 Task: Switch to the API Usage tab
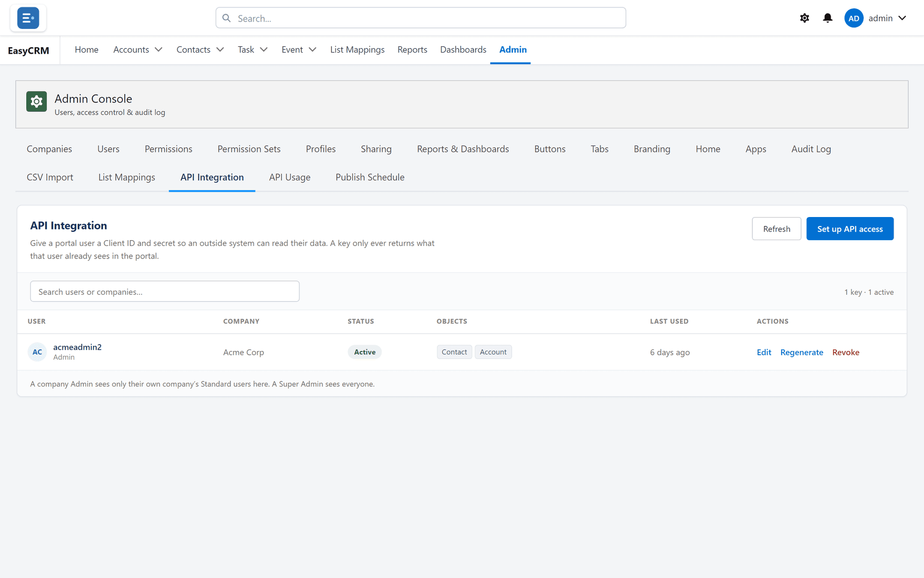click(x=289, y=177)
